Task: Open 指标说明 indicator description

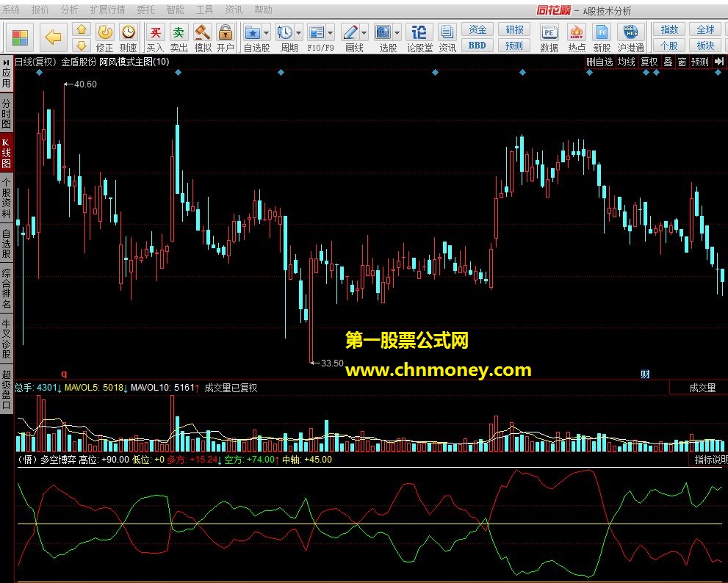Action: pos(710,460)
